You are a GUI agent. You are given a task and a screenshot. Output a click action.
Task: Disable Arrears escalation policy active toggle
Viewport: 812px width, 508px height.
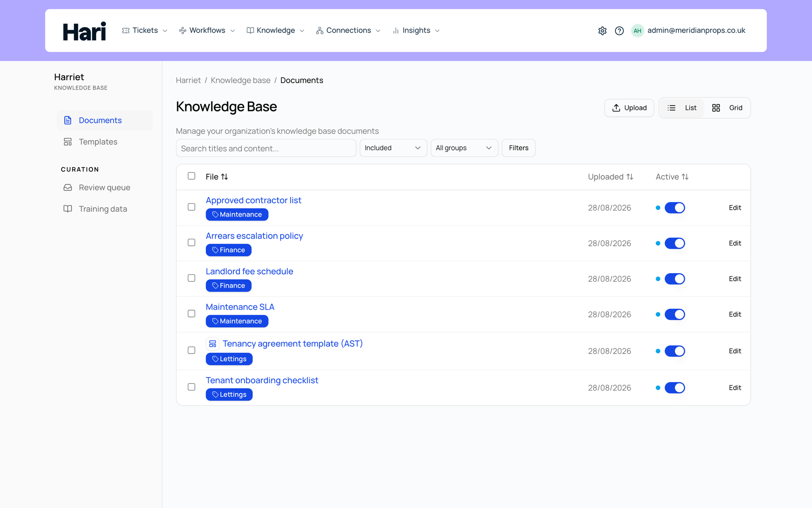coord(675,243)
